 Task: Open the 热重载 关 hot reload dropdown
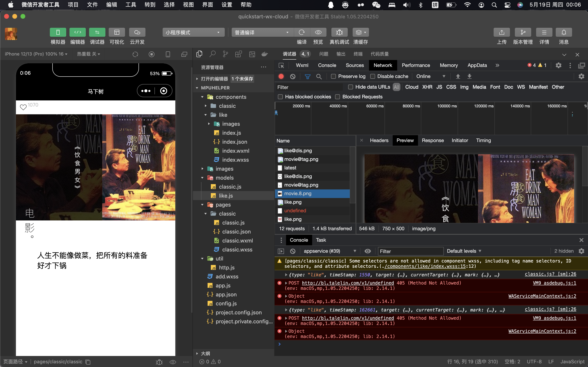click(88, 54)
